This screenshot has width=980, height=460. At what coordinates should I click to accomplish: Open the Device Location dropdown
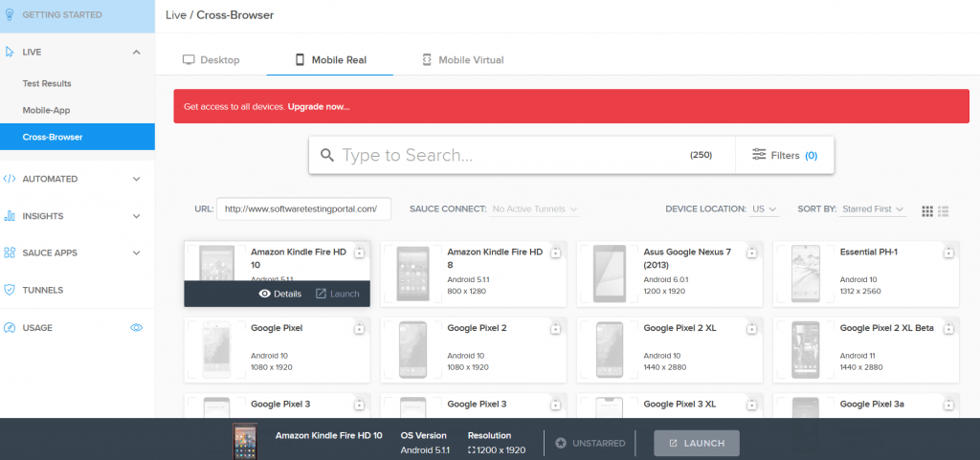click(x=765, y=209)
